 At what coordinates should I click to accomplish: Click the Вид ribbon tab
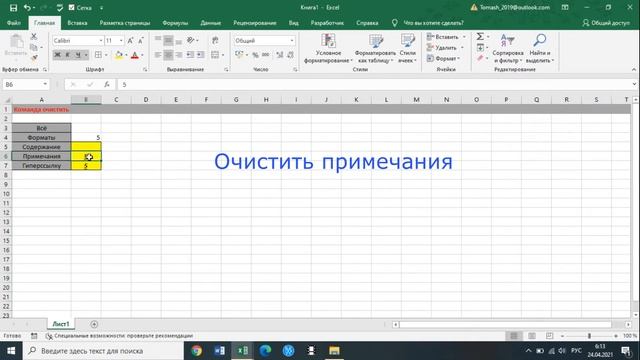(293, 23)
